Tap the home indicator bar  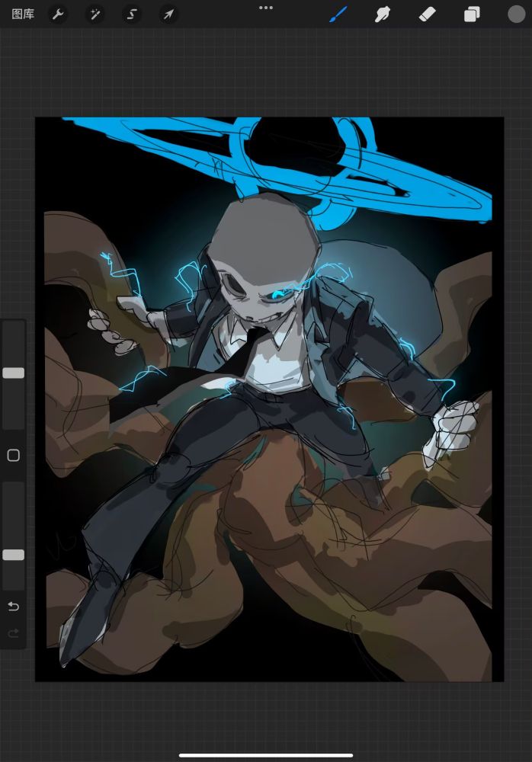pos(266,755)
